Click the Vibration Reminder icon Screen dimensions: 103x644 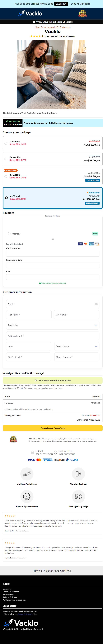(x=78, y=474)
